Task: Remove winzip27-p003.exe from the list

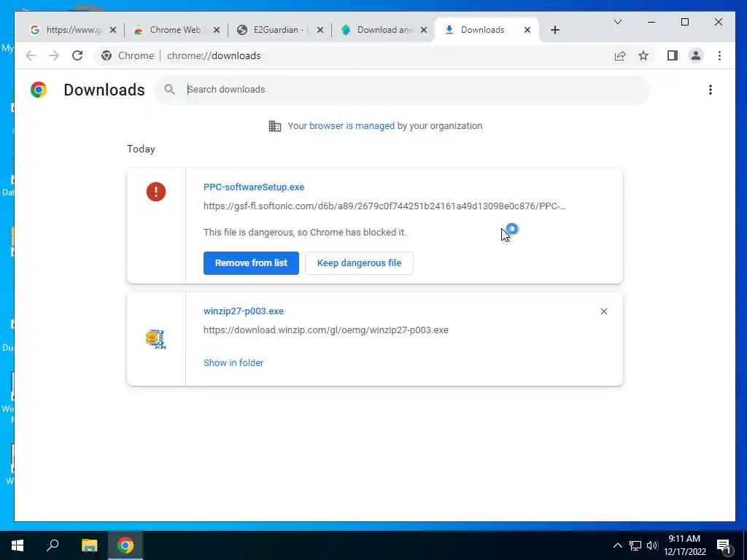Action: click(x=603, y=311)
